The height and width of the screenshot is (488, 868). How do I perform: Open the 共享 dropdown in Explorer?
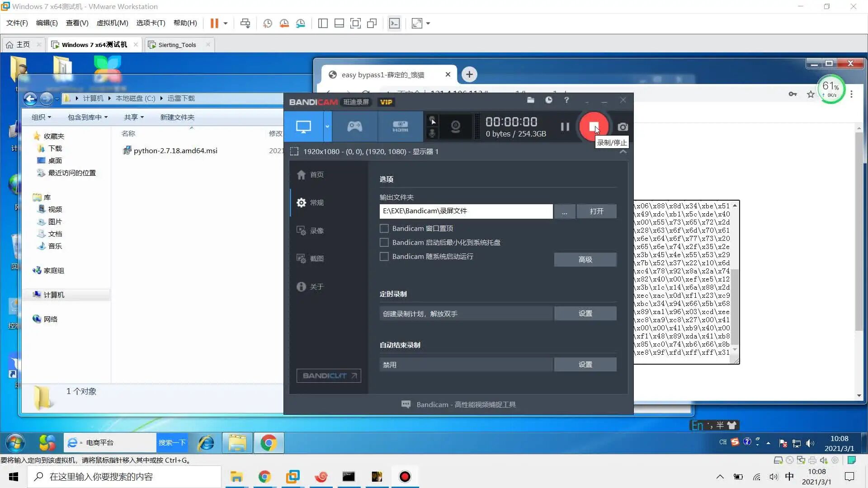tap(134, 117)
